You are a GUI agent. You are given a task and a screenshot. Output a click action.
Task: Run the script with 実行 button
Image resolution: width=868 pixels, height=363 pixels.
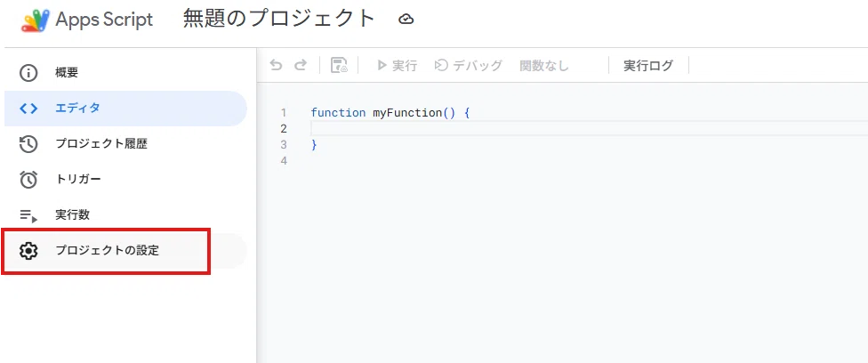(x=397, y=66)
